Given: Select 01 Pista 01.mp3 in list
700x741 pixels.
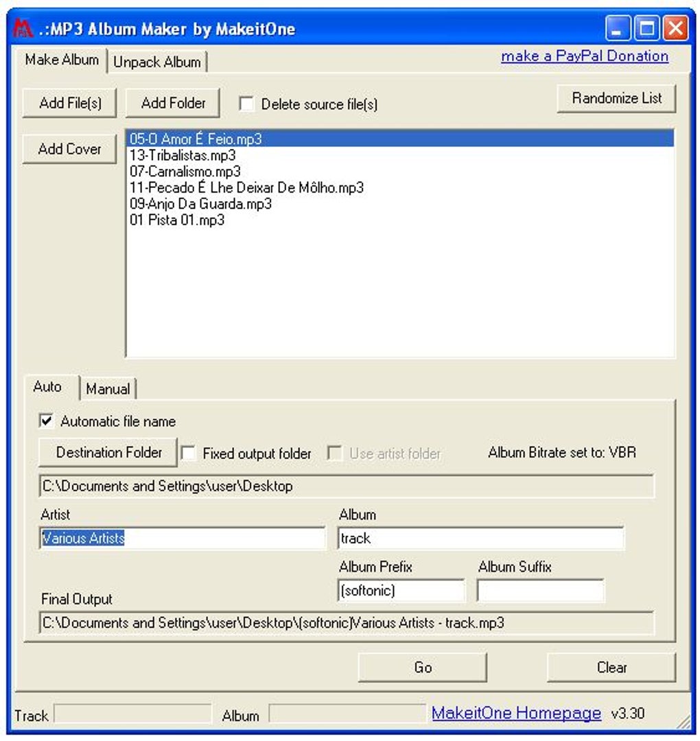Looking at the screenshot, I should point(400,220).
